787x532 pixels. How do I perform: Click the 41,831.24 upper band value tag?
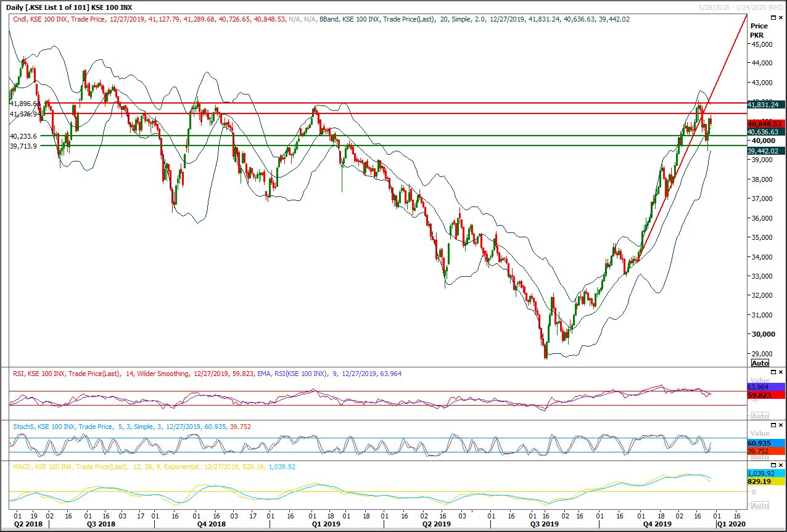click(765, 105)
